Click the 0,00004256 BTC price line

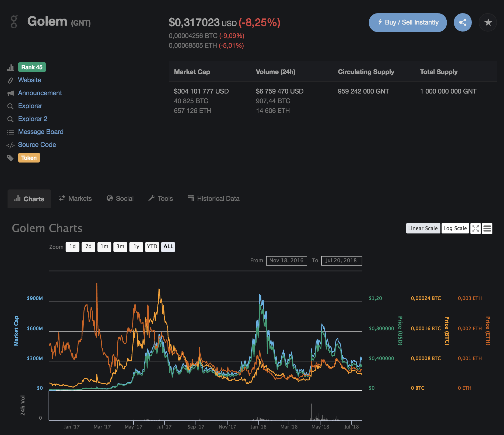tap(206, 36)
